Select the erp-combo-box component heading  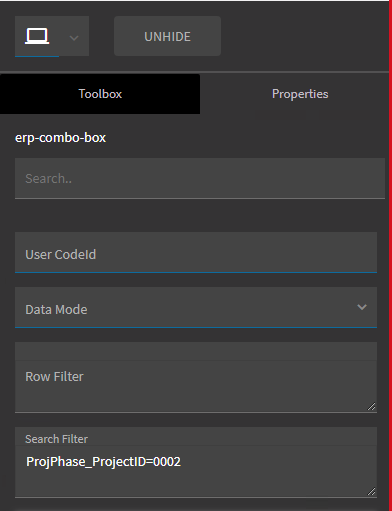click(60, 138)
